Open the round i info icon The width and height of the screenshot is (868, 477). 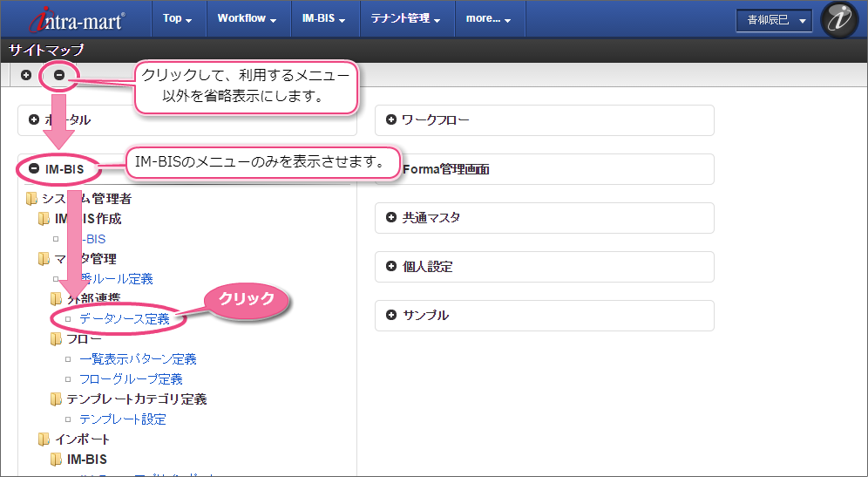[x=839, y=20]
